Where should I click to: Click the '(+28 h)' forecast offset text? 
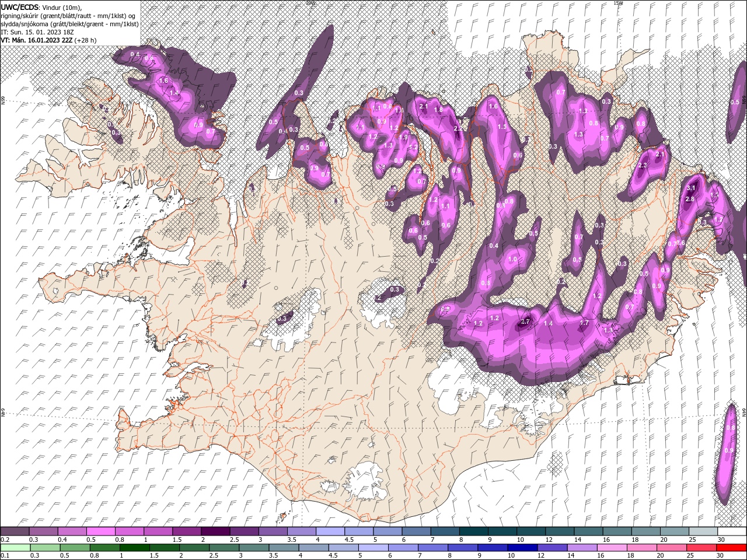[85, 40]
